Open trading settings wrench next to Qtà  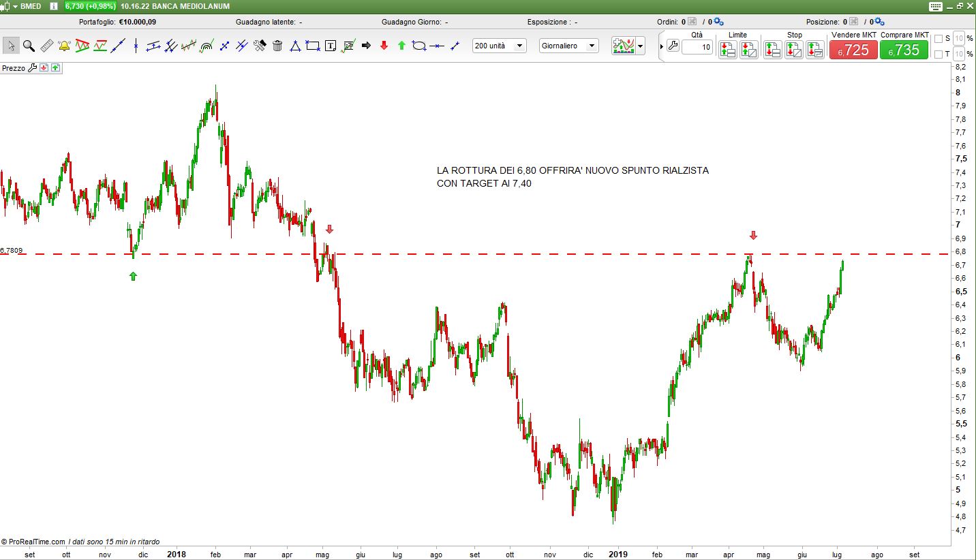(673, 46)
